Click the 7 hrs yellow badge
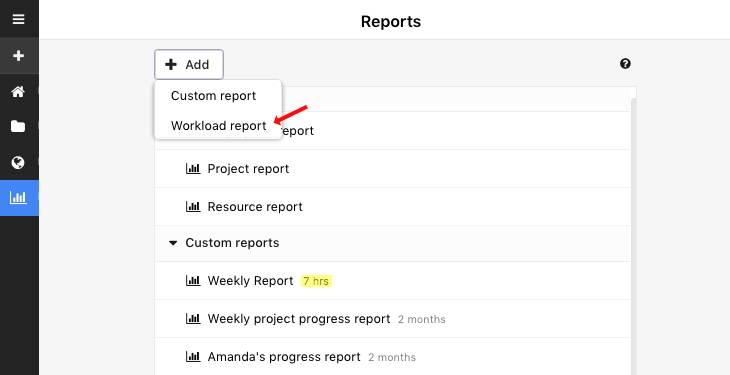The image size is (730, 375). point(316,281)
